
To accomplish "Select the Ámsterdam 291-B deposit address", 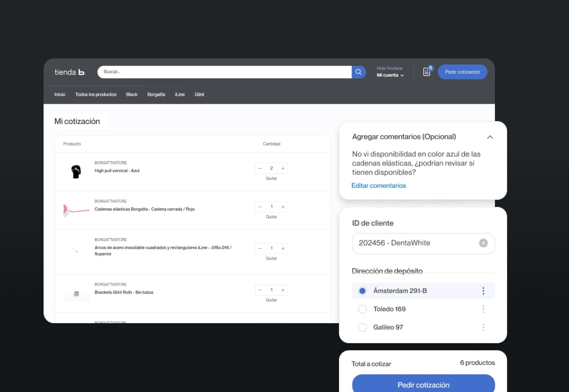I will tap(362, 291).
